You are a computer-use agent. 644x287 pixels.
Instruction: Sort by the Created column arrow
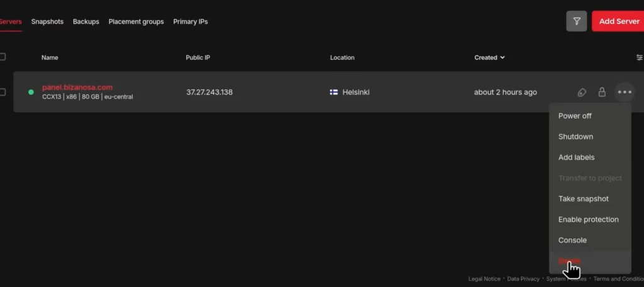(502, 58)
